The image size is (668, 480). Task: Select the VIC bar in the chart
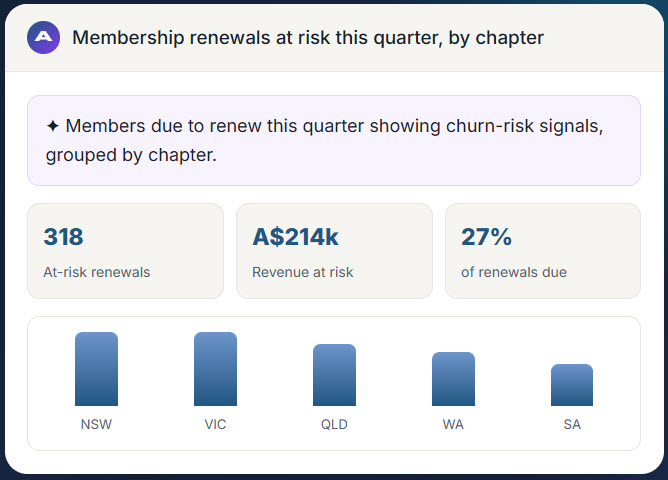[x=215, y=369]
